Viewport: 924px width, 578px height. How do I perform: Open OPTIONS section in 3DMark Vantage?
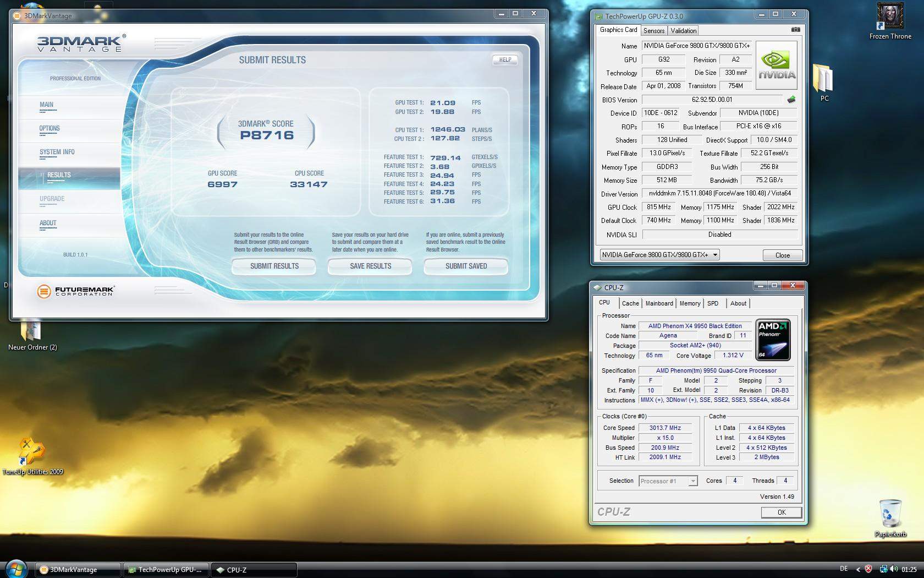[69, 130]
